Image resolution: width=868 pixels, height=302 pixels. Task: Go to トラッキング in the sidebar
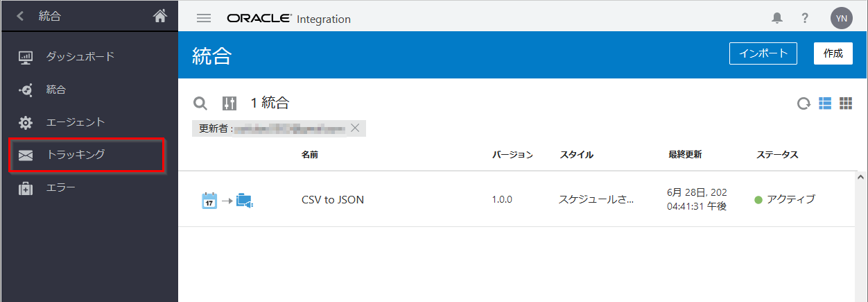click(75, 155)
